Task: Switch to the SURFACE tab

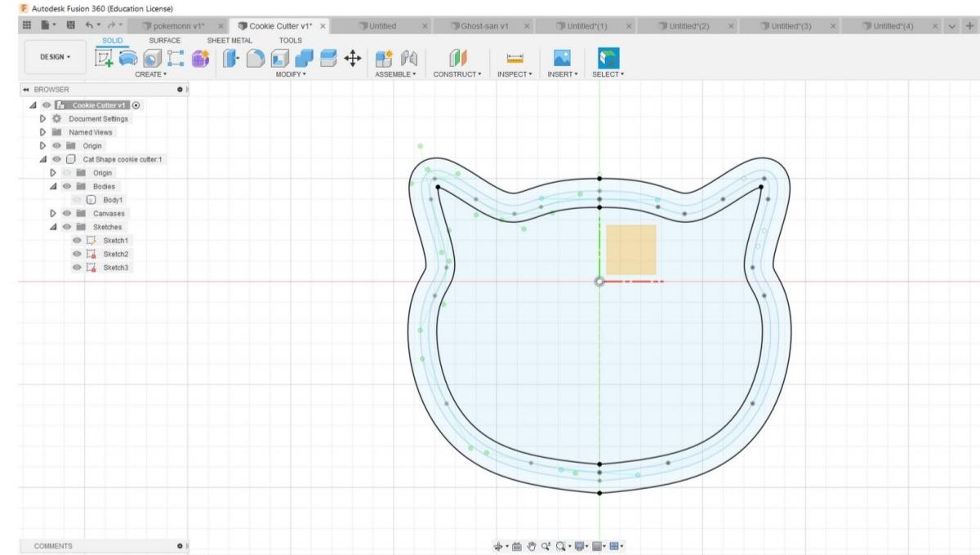Action: 164,40
